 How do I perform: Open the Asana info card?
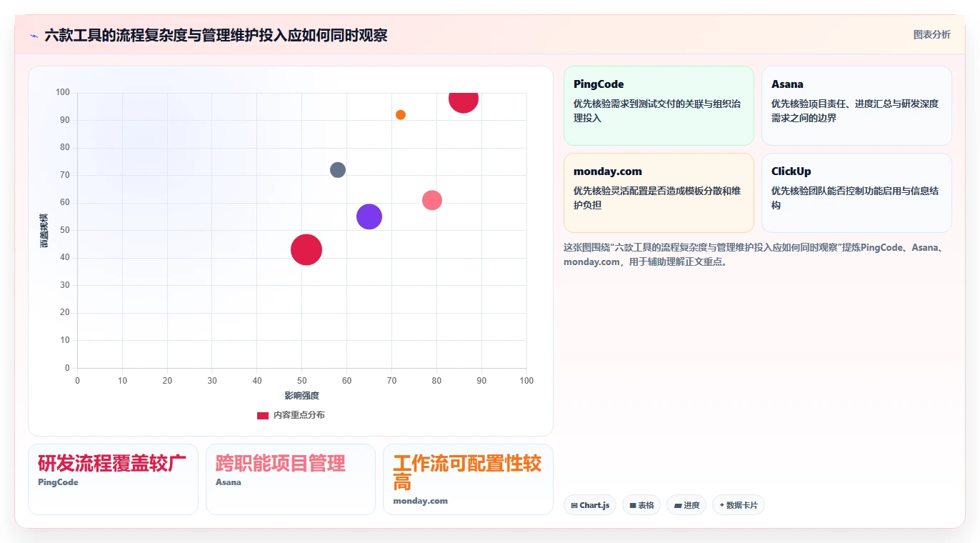(x=856, y=106)
